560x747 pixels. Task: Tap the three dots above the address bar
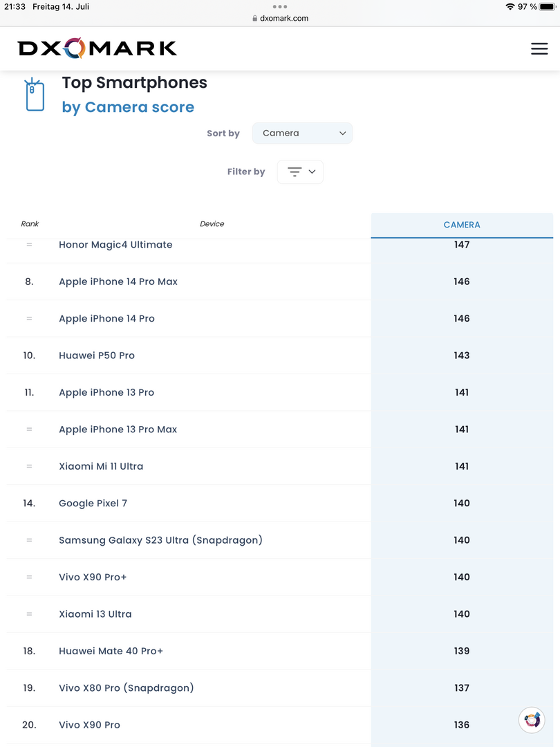pos(280,7)
